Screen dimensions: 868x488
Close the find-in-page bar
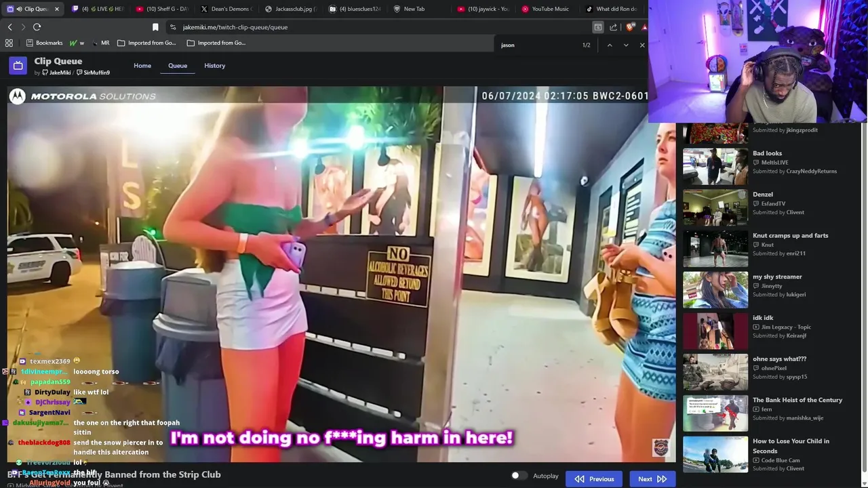point(642,45)
